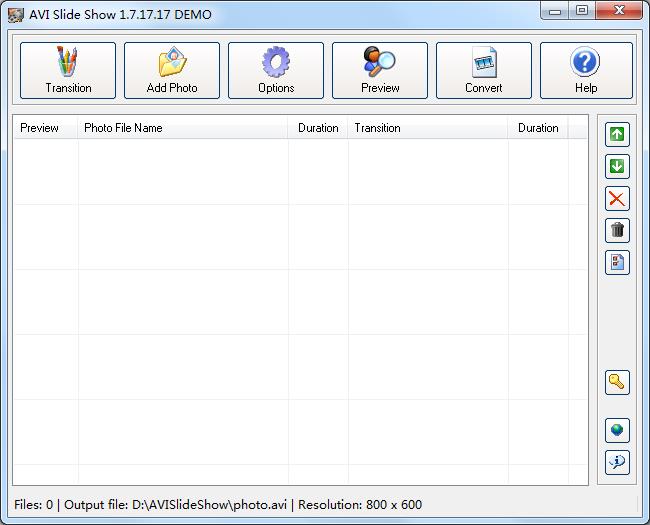Click the Add Photo toolbar button

click(172, 70)
